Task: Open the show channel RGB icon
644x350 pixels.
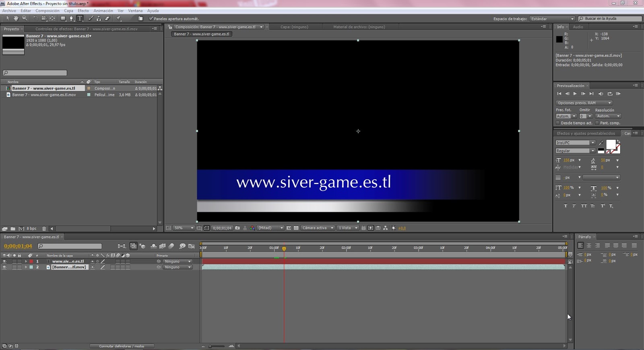Action: coord(252,228)
